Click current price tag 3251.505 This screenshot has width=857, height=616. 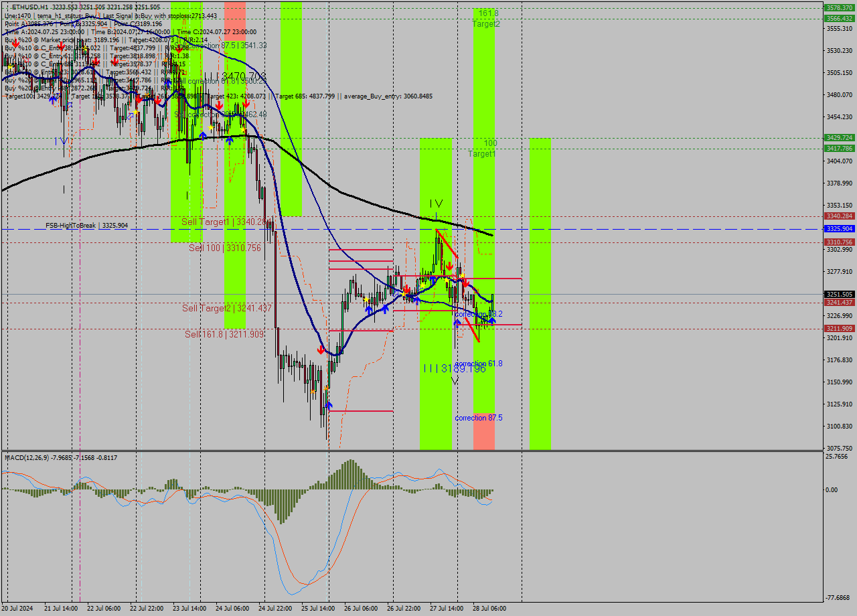(839, 294)
